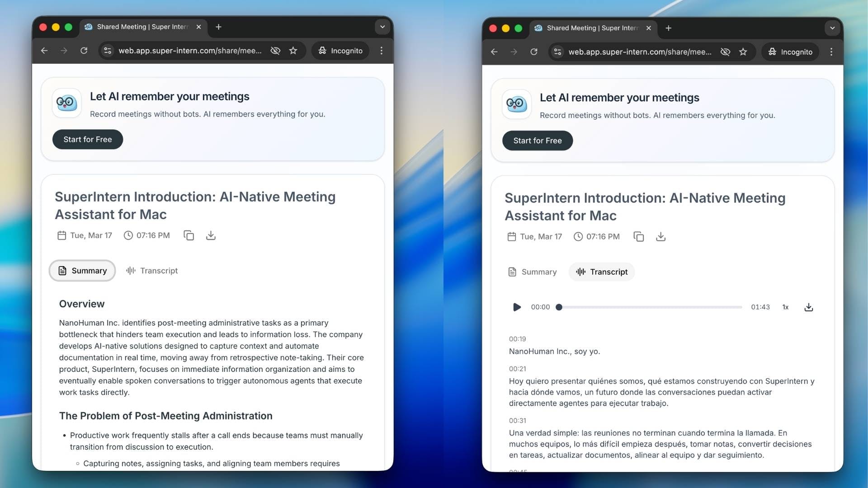The image size is (868, 488).
Task: Expand tab search chevron in left window
Action: point(382,27)
